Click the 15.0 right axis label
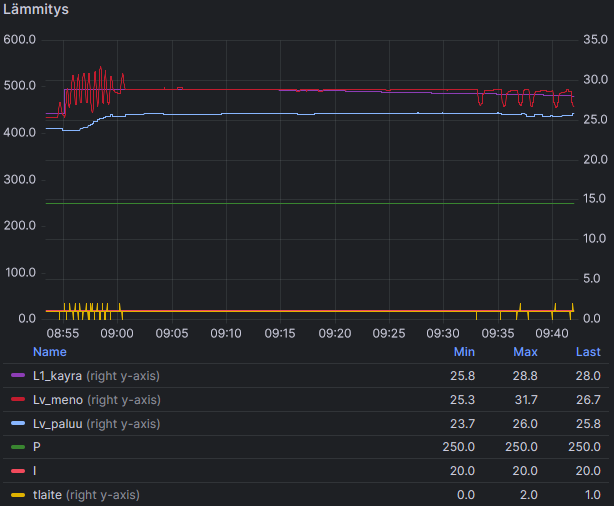This screenshot has width=614, height=506. tap(594, 199)
